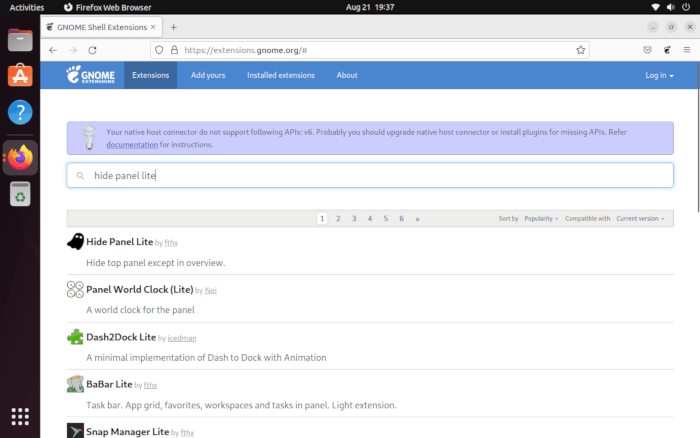
Task: View author Nei profile
Action: (x=210, y=290)
